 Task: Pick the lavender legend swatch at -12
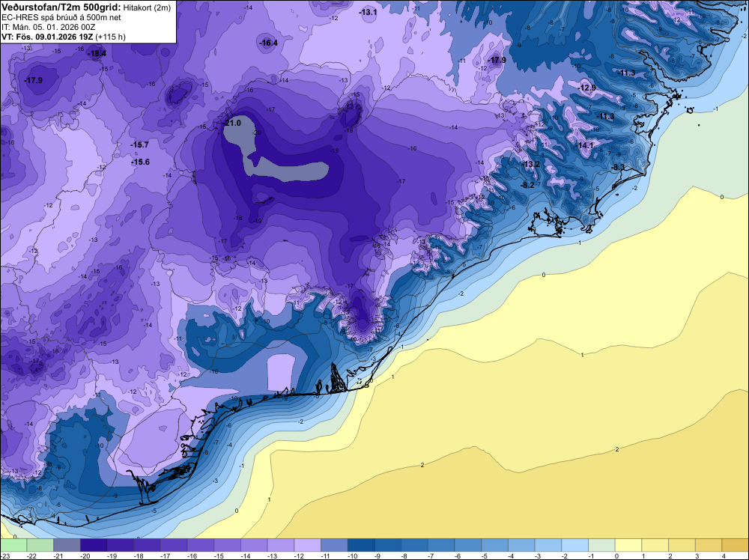[308, 544]
